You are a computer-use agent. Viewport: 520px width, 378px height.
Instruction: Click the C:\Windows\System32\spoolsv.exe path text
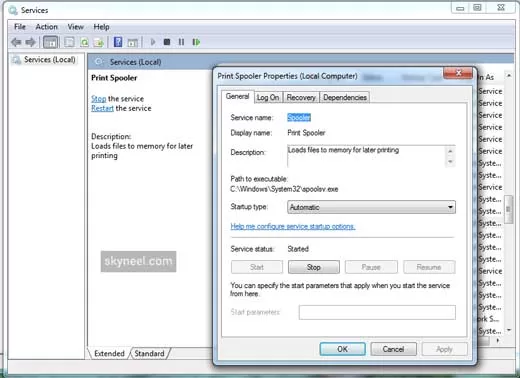click(x=284, y=189)
